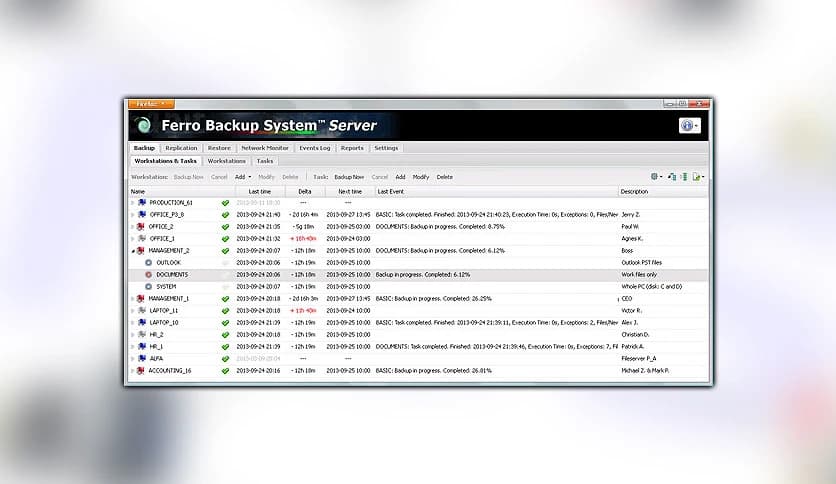Screen dimensions: 836x484
Task: Click the Task Add button
Action: click(x=400, y=177)
